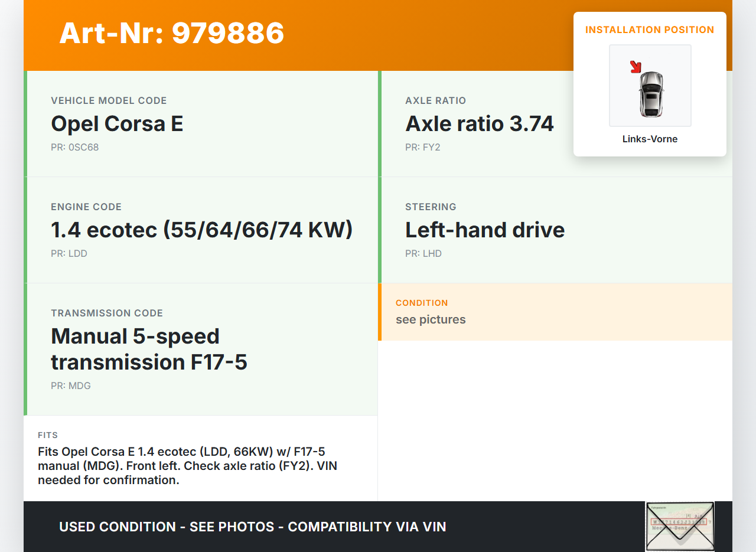Click the PR: FY2 code
The width and height of the screenshot is (756, 552).
422,148
